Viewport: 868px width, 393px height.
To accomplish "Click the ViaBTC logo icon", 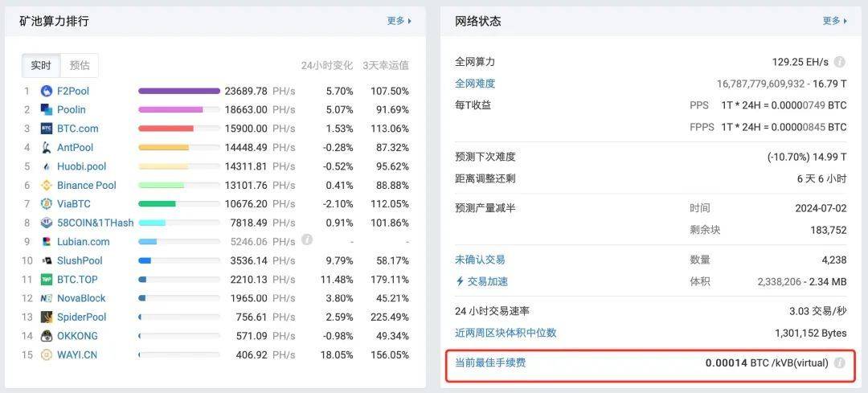I will [x=47, y=204].
